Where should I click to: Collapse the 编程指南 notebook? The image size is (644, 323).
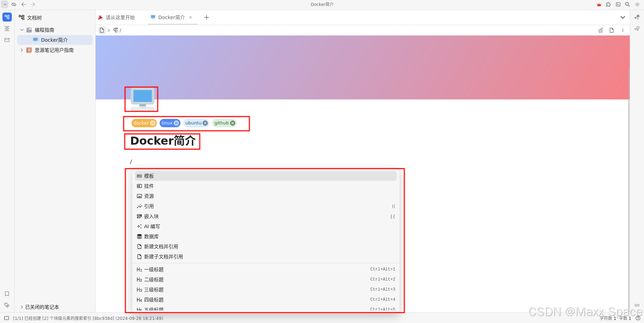pyautogui.click(x=22, y=30)
